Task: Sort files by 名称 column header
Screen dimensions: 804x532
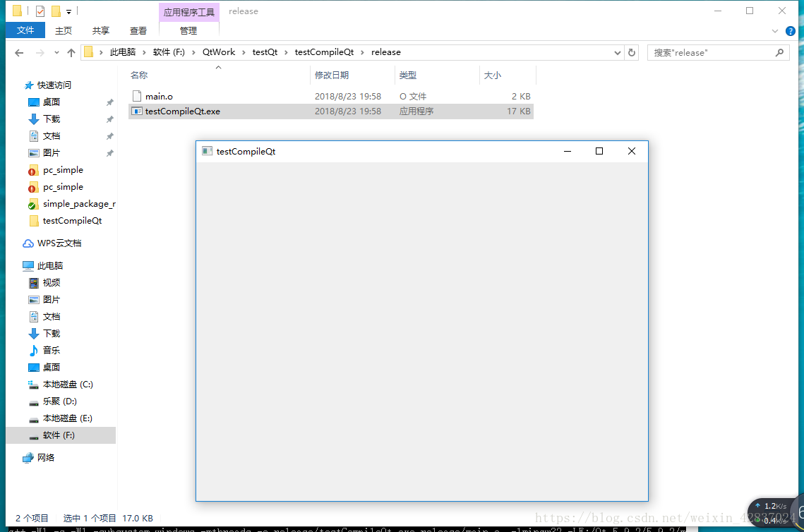Action: coord(139,75)
